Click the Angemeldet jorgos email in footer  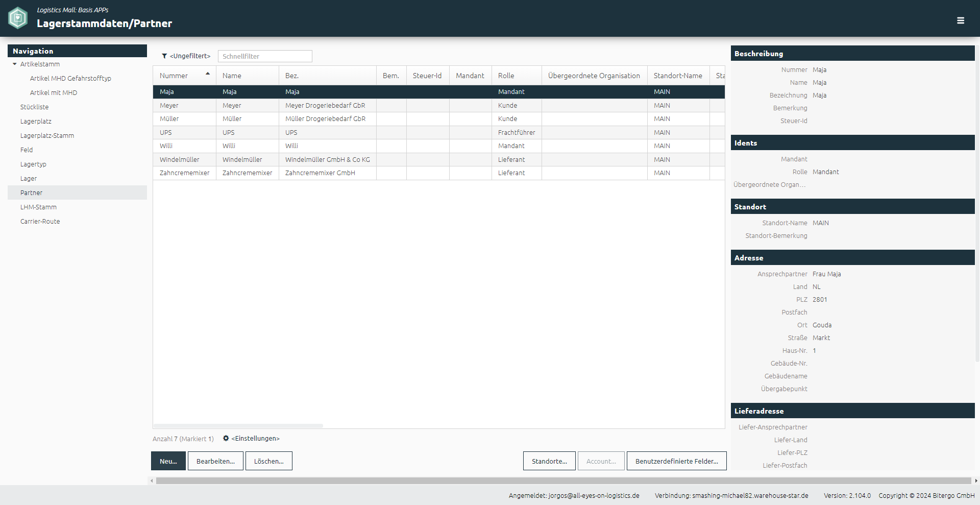(x=574, y=495)
